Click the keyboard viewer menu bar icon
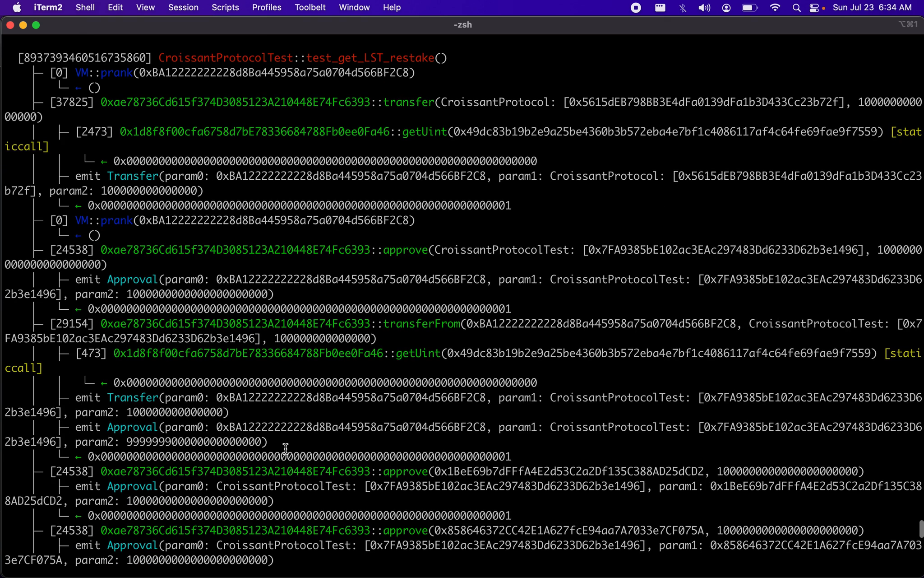This screenshot has height=578, width=924. pyautogui.click(x=660, y=8)
